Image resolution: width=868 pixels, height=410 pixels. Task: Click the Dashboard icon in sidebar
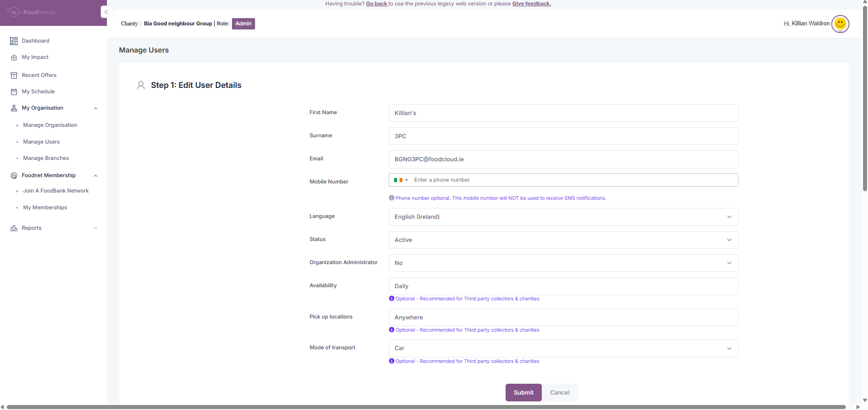(x=14, y=41)
